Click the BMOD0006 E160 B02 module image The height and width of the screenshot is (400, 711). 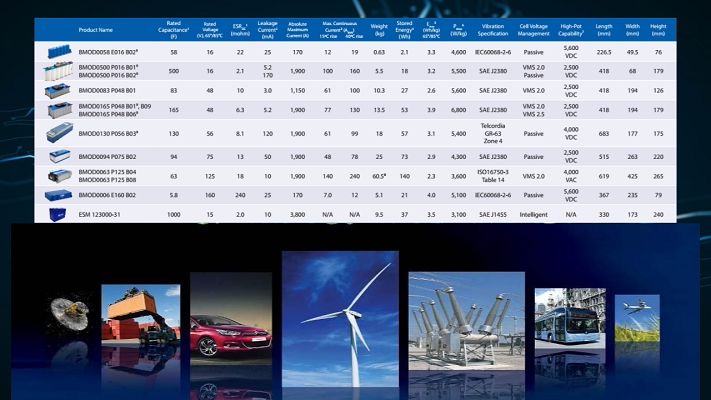58,195
